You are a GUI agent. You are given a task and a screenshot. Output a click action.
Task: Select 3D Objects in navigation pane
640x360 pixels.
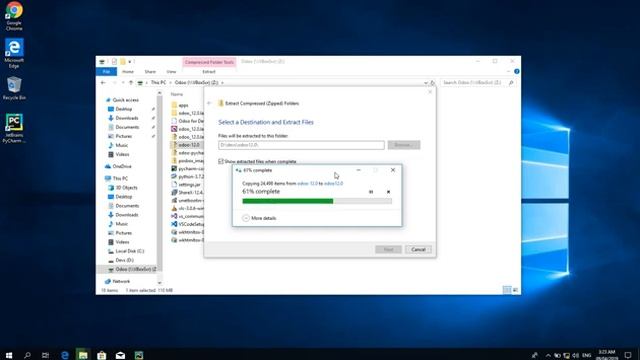[x=126, y=187]
